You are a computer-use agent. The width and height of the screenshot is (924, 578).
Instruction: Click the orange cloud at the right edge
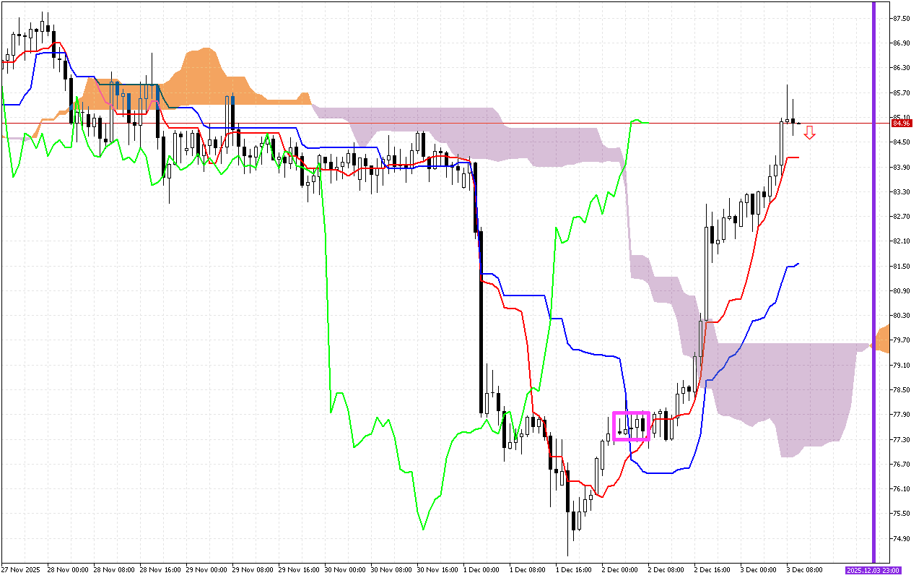point(882,338)
